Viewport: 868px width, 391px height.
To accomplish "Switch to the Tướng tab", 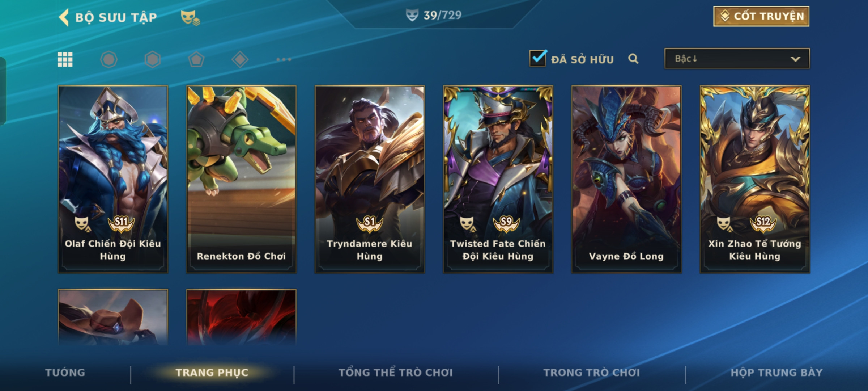I will pos(65,373).
